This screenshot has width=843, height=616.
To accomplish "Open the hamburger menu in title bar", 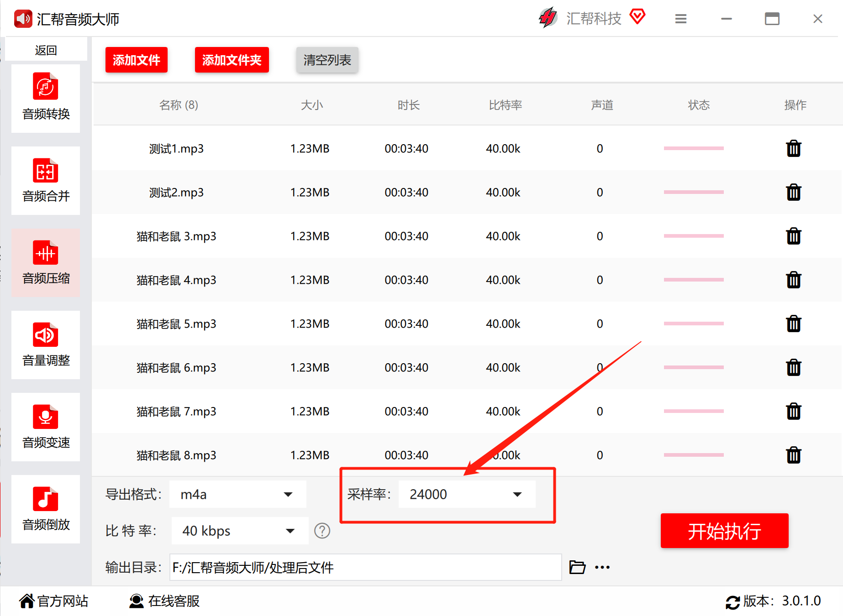I will (681, 19).
